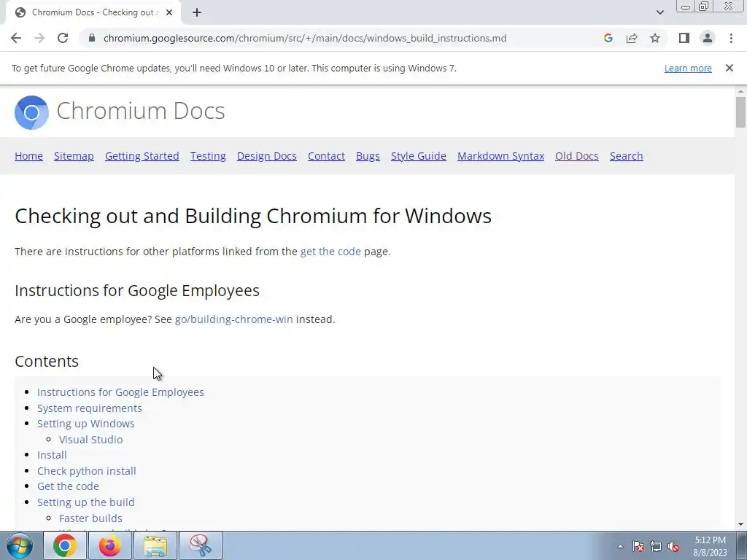Click the Chromium Docs logo
The height and width of the screenshot is (560, 747).
coord(31,112)
